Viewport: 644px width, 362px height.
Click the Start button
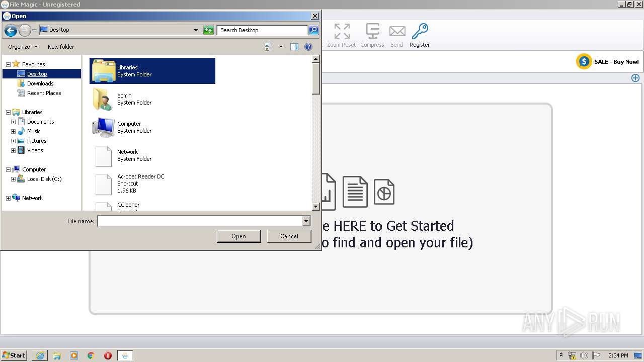pos(14,355)
